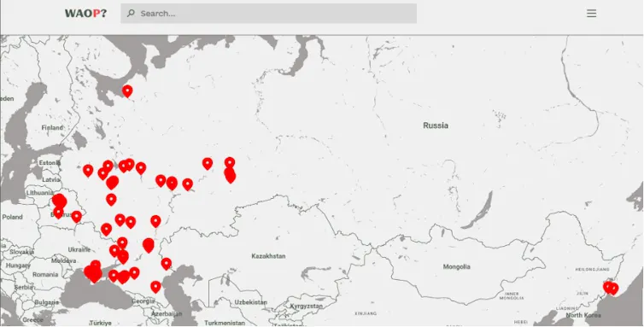
Task: Select the lone pin east of Belarus label
Action: tap(76, 216)
